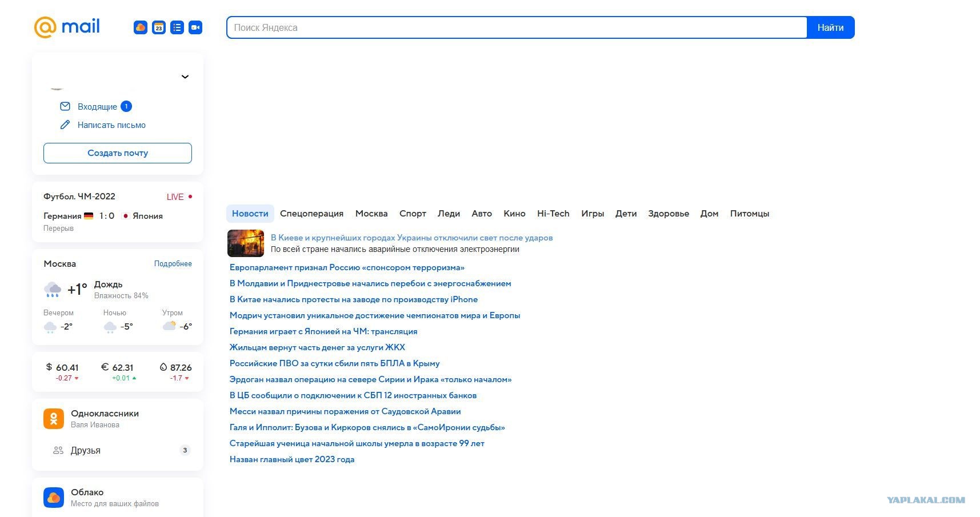Click the dollar currency symbol
The height and width of the screenshot is (517, 980).
[49, 367]
